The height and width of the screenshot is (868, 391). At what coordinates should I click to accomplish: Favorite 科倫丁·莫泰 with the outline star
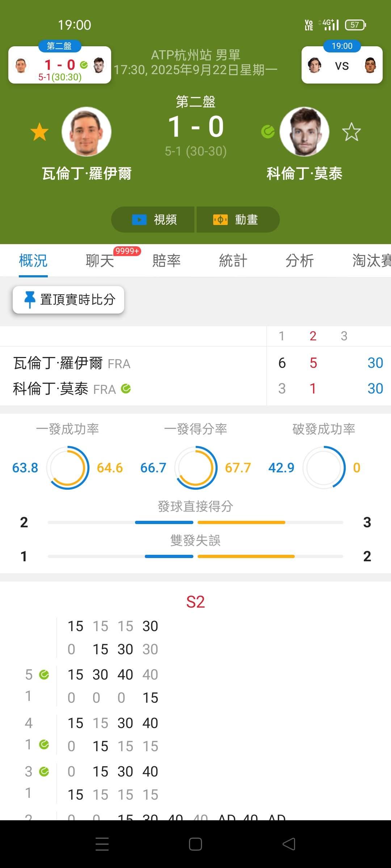(351, 132)
